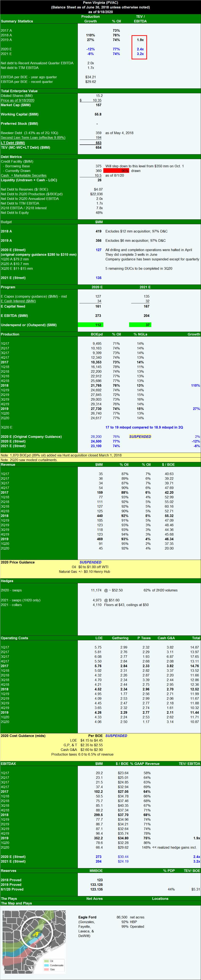
Task: Click the Market Cap ($MM) label
Action: tap(16, 105)
